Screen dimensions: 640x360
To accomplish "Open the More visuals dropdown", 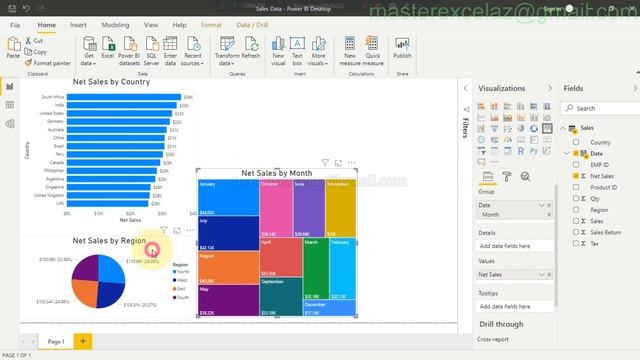I will (x=318, y=51).
